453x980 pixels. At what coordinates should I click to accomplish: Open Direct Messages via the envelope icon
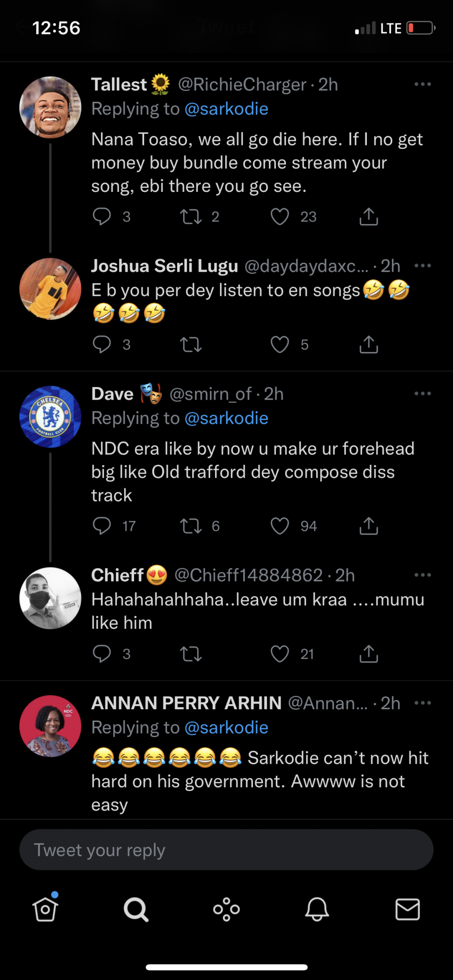pos(408,909)
